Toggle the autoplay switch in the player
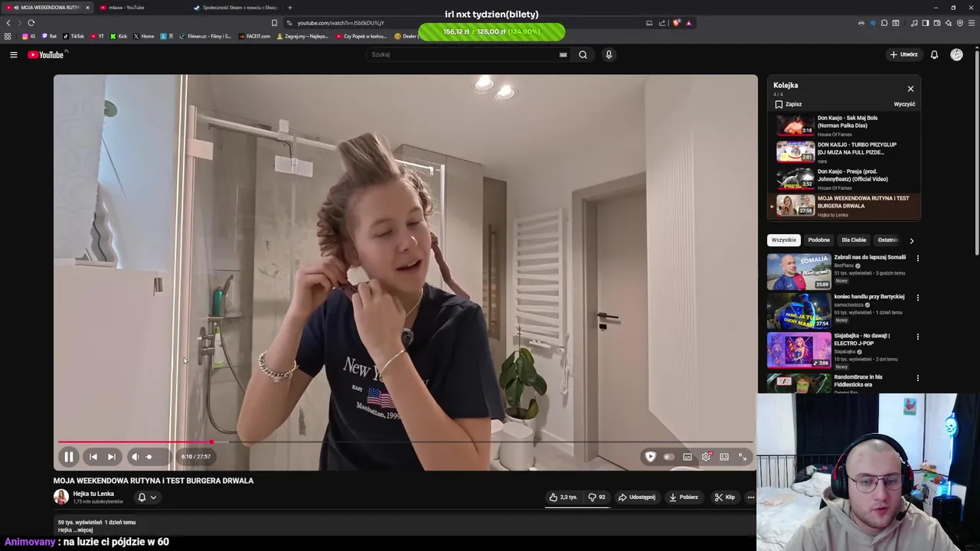 click(x=669, y=457)
